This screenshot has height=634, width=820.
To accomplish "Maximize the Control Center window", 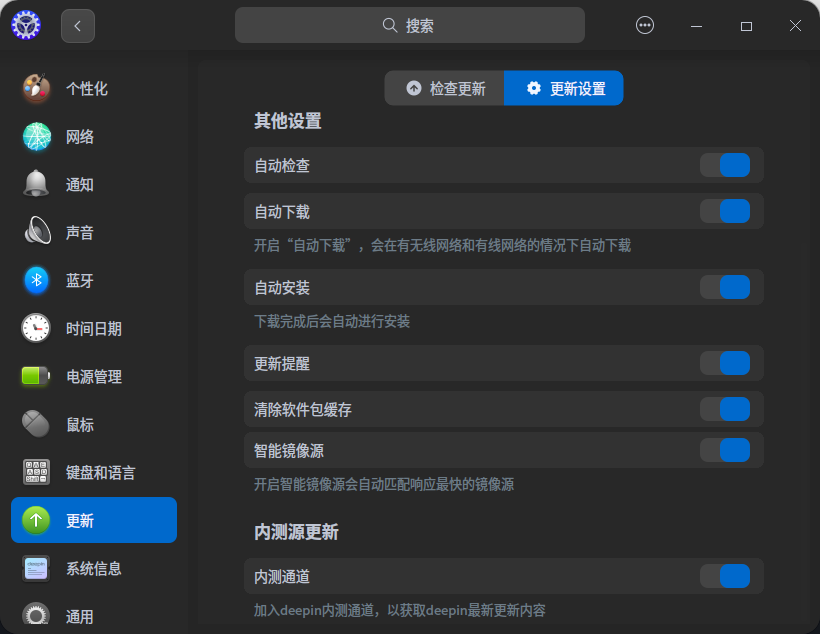I will tap(746, 26).
